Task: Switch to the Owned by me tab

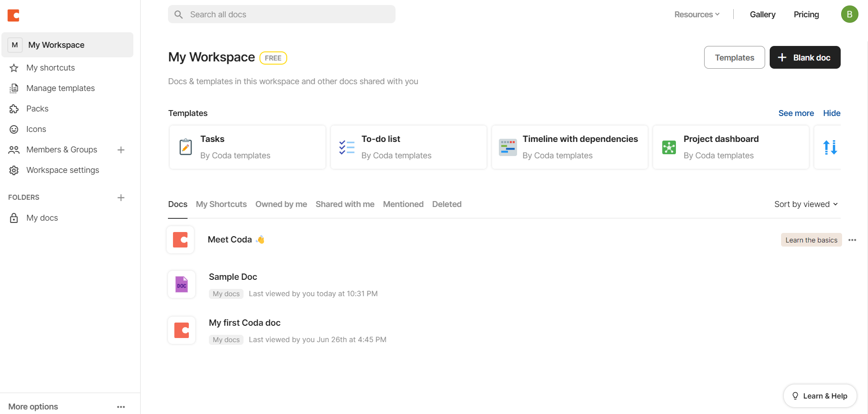Action: tap(281, 204)
